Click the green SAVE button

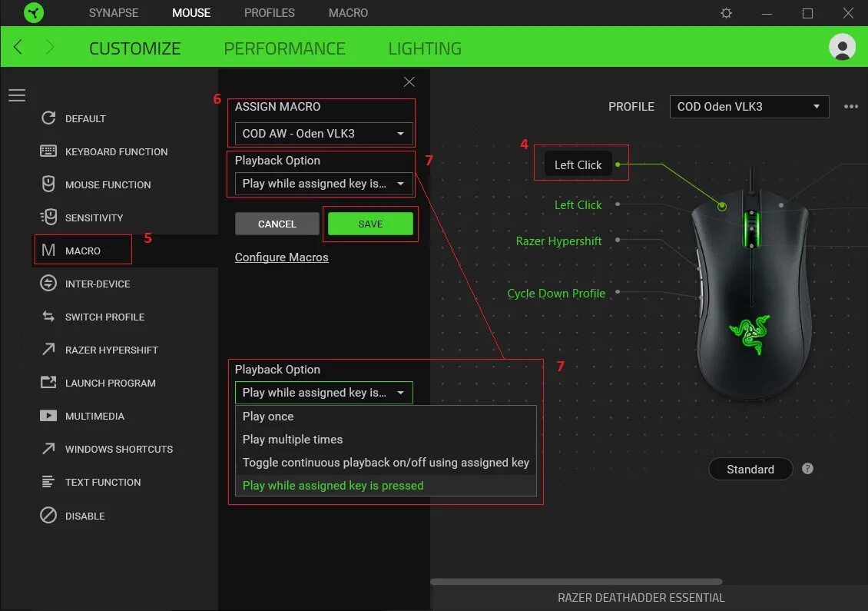(x=370, y=224)
